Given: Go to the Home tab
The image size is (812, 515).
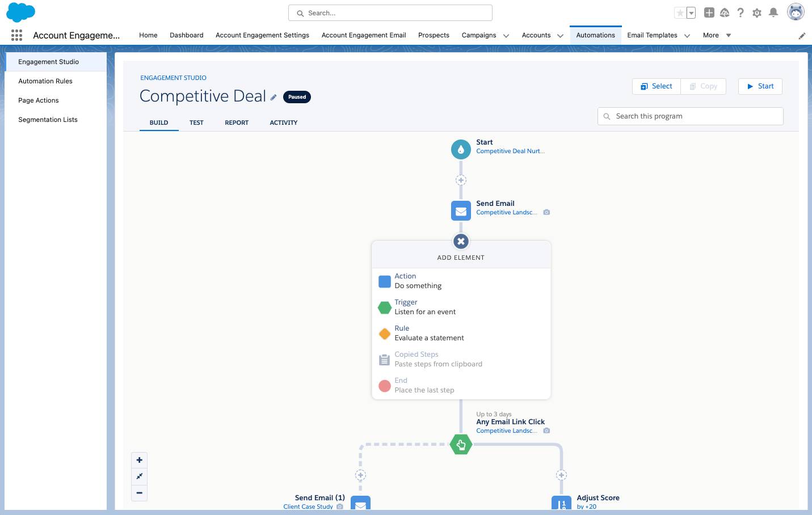Looking at the screenshot, I should [x=148, y=35].
